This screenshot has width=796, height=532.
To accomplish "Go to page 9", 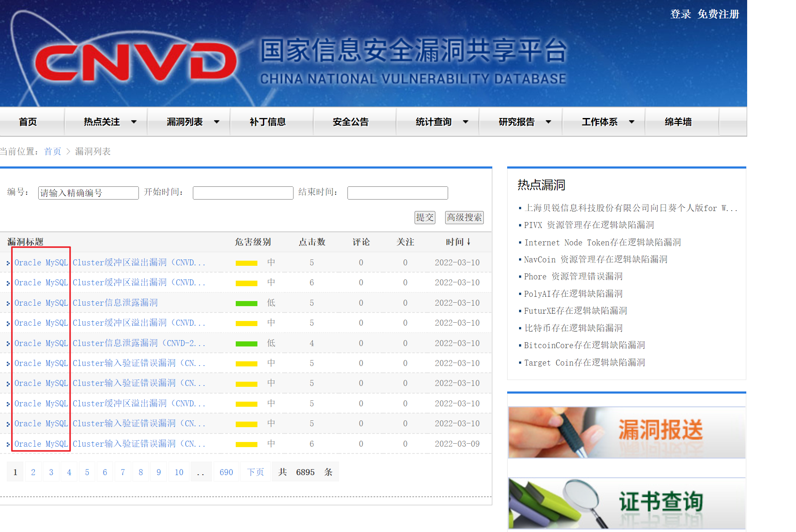I will (158, 472).
